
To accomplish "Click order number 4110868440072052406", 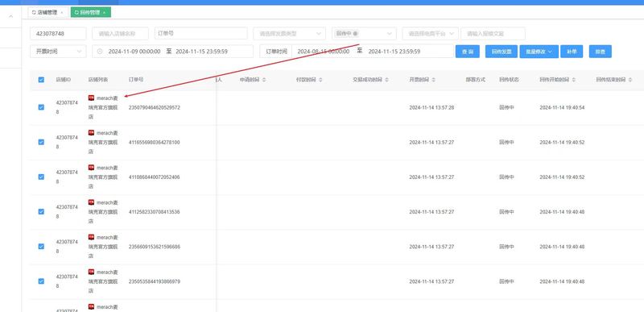I will pos(154,177).
